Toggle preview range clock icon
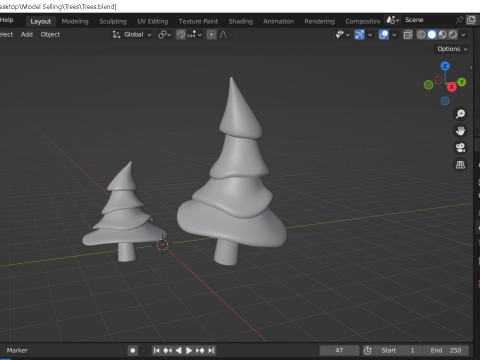Screen dimensions: 480x360 (x=368, y=350)
